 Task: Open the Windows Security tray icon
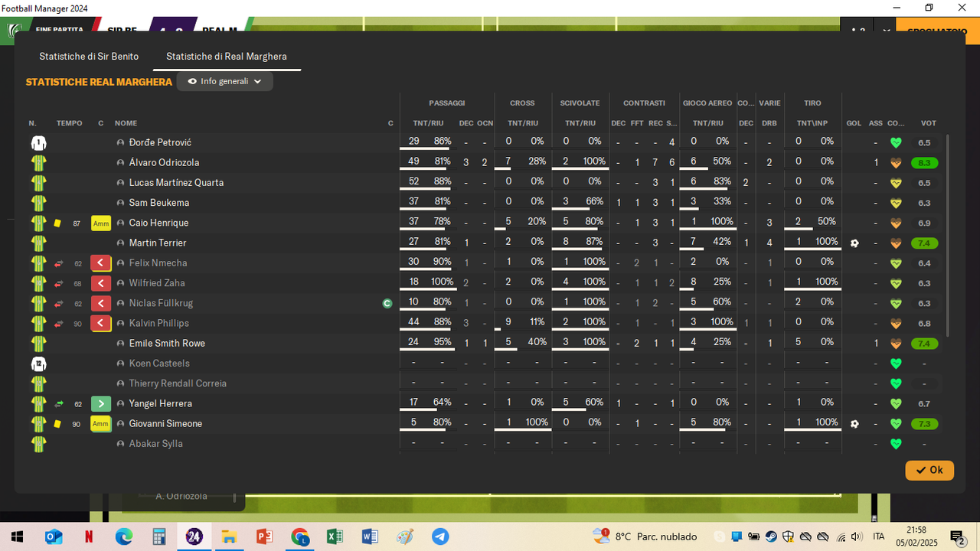click(789, 536)
